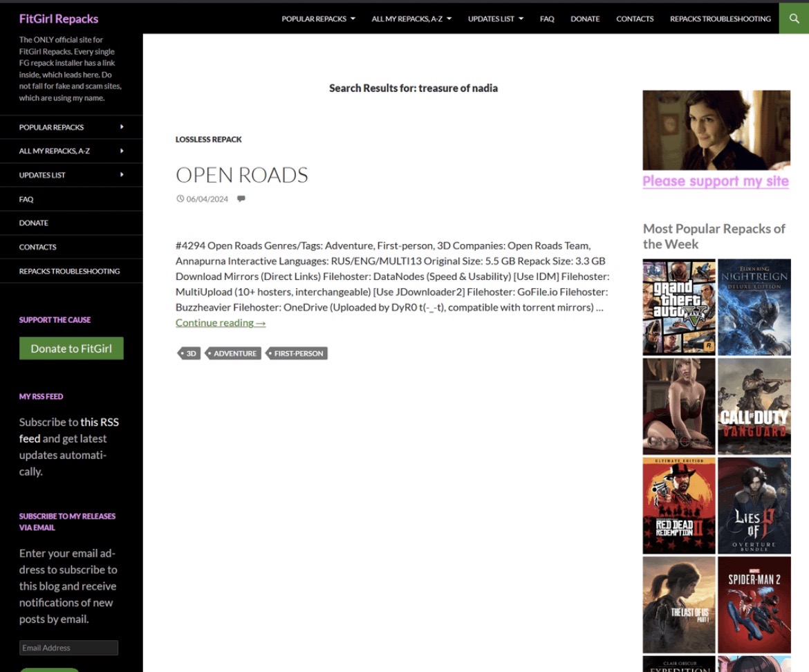
Task: Expand Popular Repacks arrow in left sidebar
Action: [122, 127]
